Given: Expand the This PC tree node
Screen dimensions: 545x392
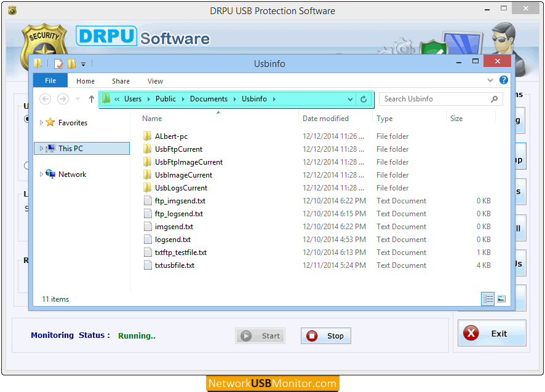Looking at the screenshot, I should [41, 148].
